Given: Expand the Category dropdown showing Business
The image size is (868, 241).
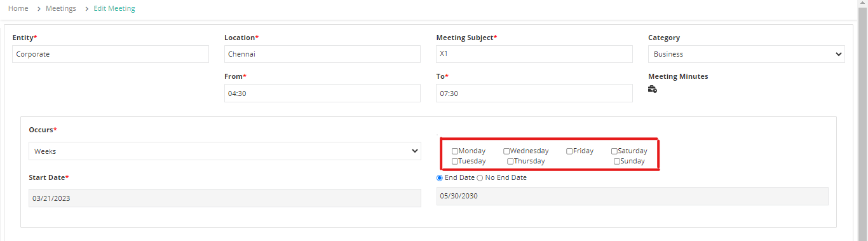Looking at the screenshot, I should [746, 54].
